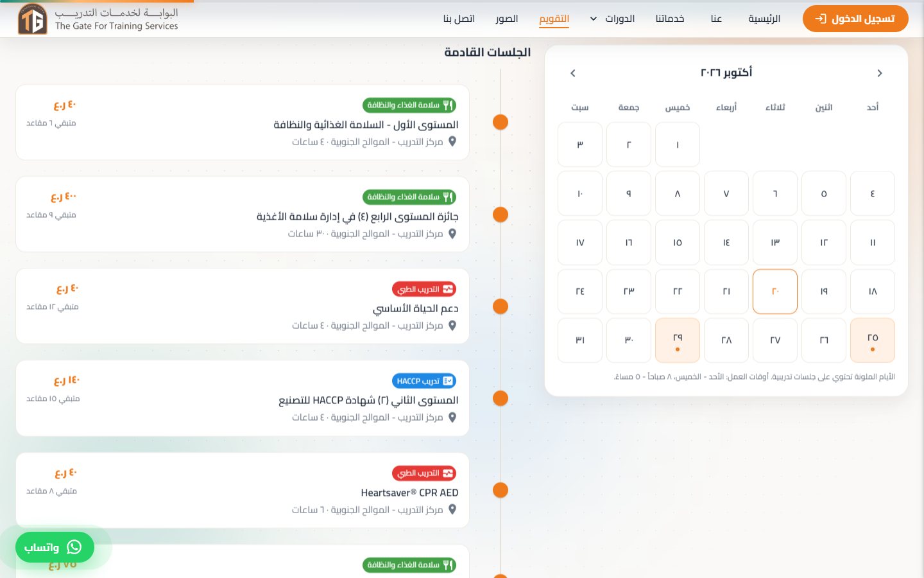Click timeline dot beside Heartsaver CPR AED
Image resolution: width=924 pixels, height=578 pixels.
coord(501,490)
